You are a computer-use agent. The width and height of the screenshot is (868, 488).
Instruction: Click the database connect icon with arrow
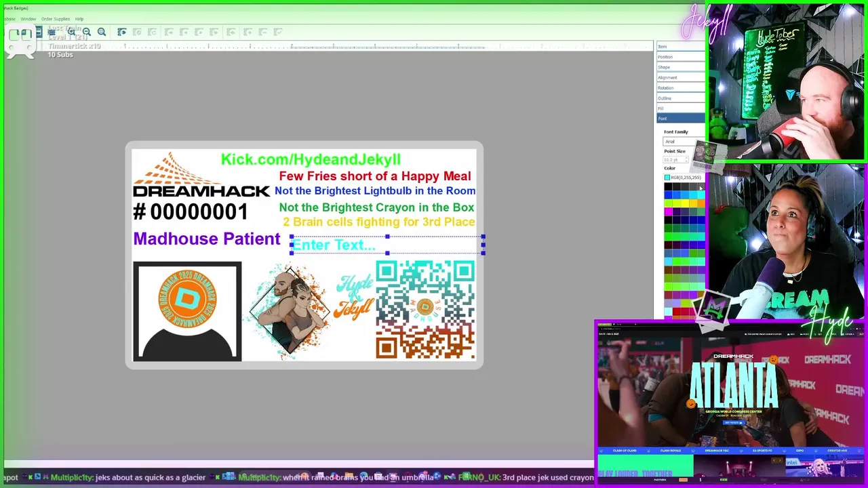click(122, 32)
